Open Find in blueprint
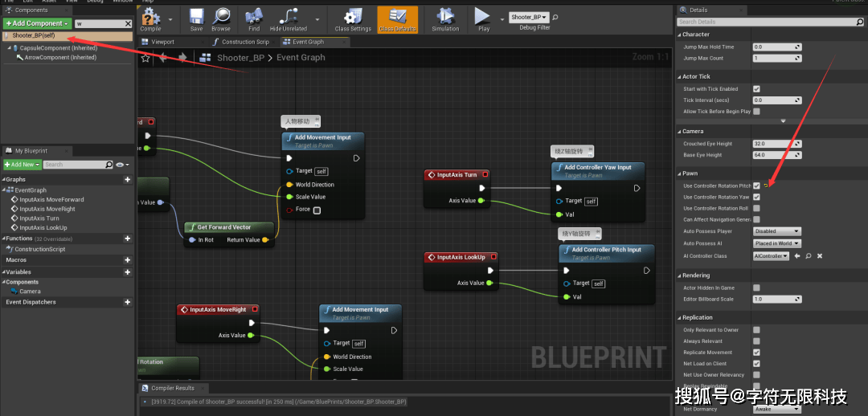This screenshot has height=416, width=868. 254,20
